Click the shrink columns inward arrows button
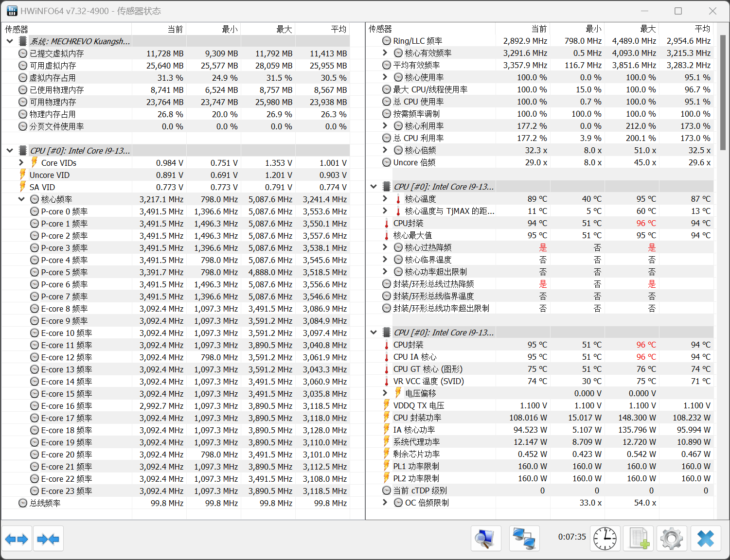The height and width of the screenshot is (560, 730). click(48, 539)
